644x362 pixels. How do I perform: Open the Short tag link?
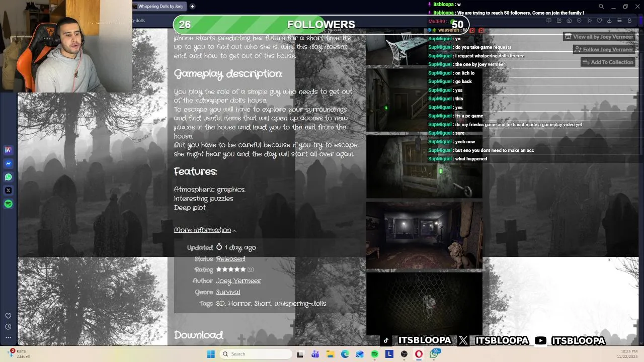(263, 304)
